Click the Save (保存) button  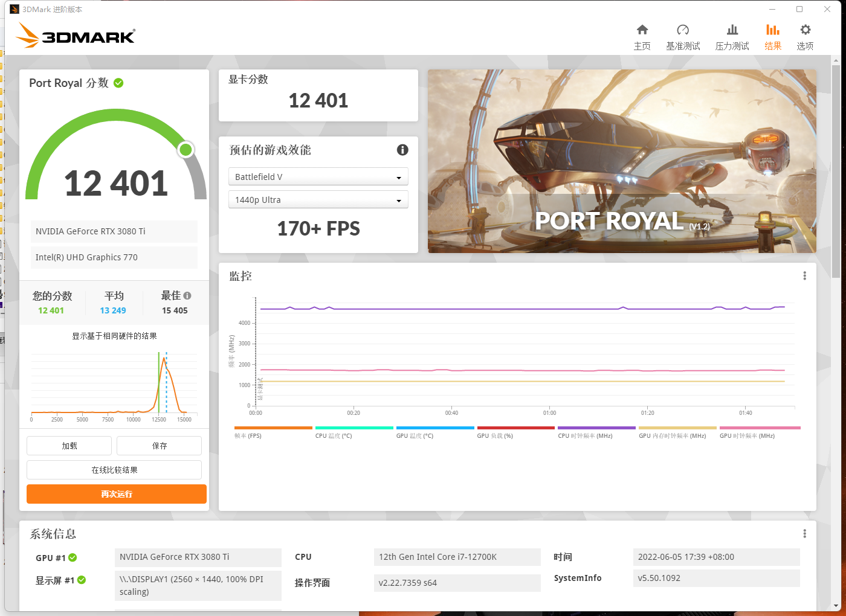click(x=159, y=446)
